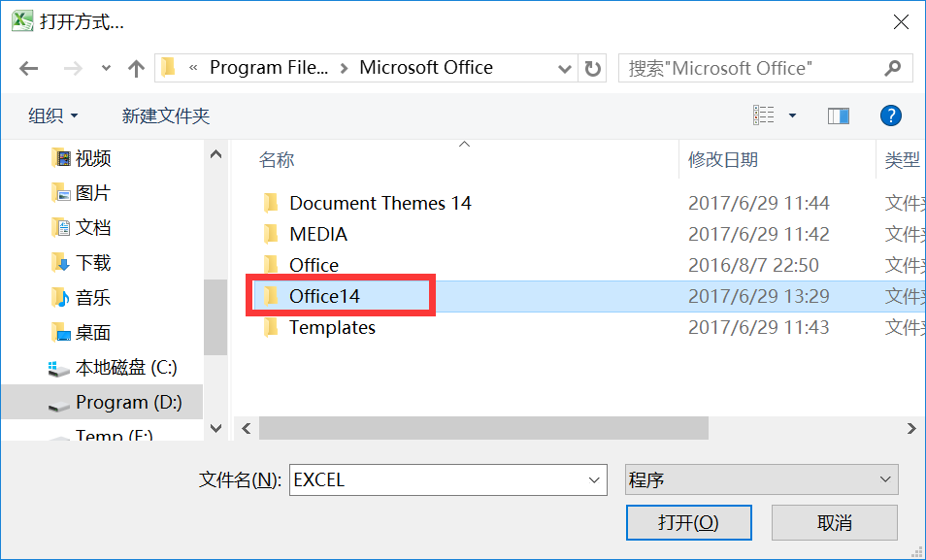Open view options dropdown arrow
This screenshot has width=926, height=560.
click(792, 115)
